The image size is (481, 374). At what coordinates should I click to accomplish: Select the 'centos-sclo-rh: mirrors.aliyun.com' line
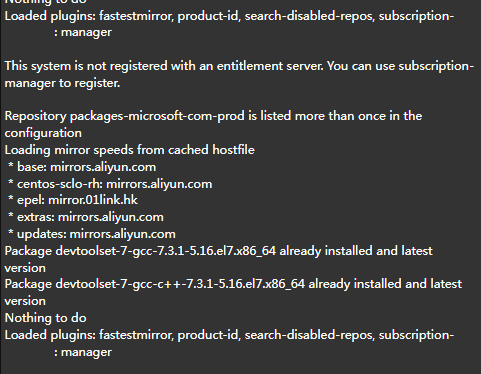pyautogui.click(x=114, y=184)
